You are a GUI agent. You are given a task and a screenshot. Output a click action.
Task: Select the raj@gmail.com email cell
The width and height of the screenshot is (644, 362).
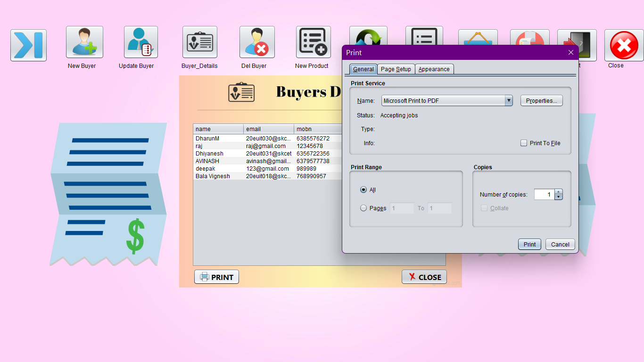coord(269,146)
